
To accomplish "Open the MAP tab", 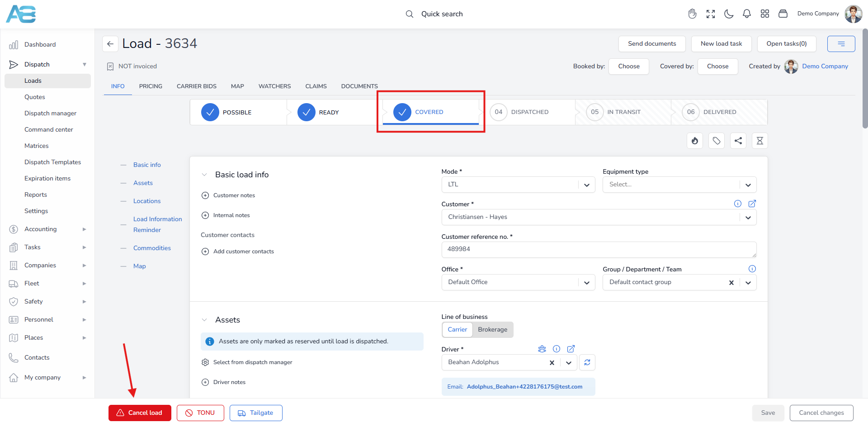I will click(x=237, y=86).
